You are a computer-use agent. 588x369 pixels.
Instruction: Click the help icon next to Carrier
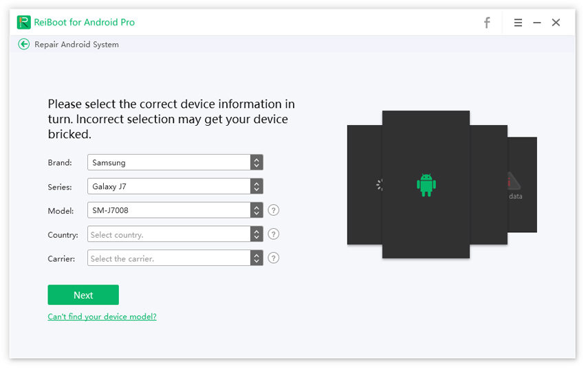pyautogui.click(x=274, y=258)
